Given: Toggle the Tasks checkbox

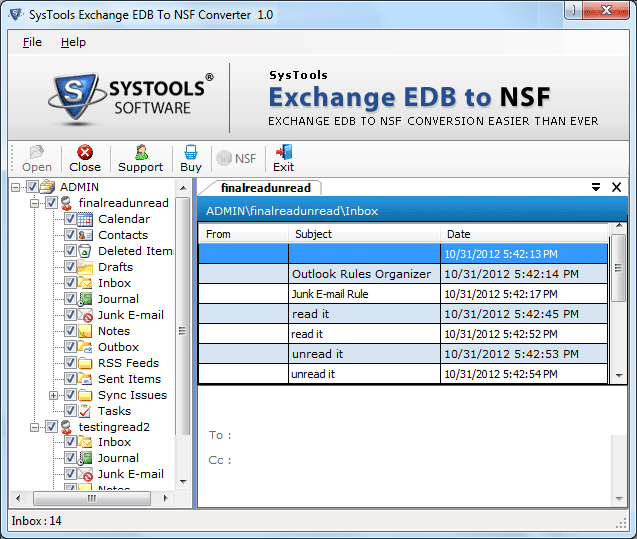Looking at the screenshot, I should tap(70, 411).
